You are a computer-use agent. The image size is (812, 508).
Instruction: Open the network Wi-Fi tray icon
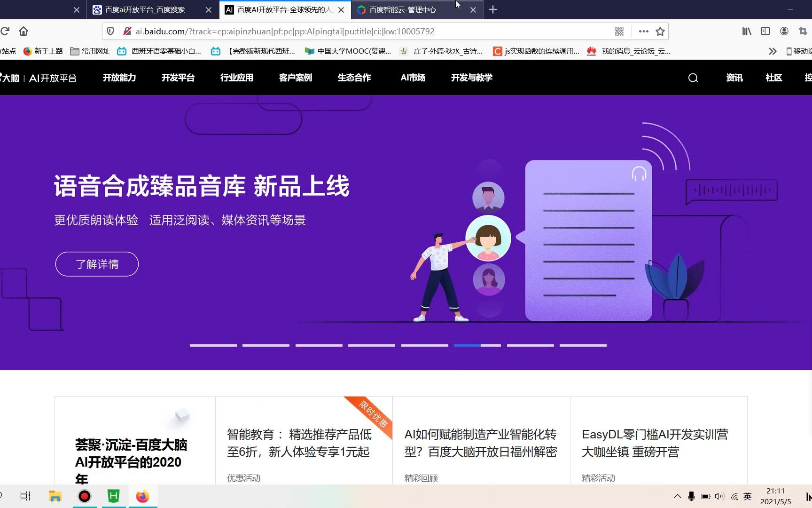click(x=734, y=496)
